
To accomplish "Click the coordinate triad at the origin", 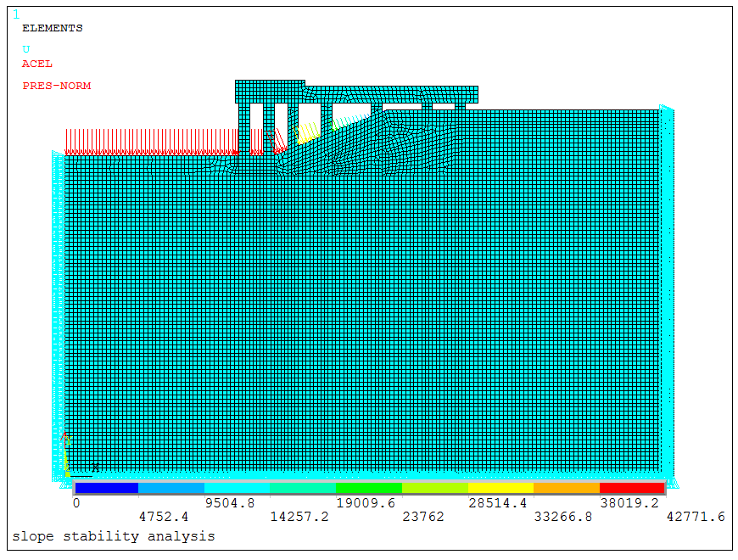I will (66, 473).
